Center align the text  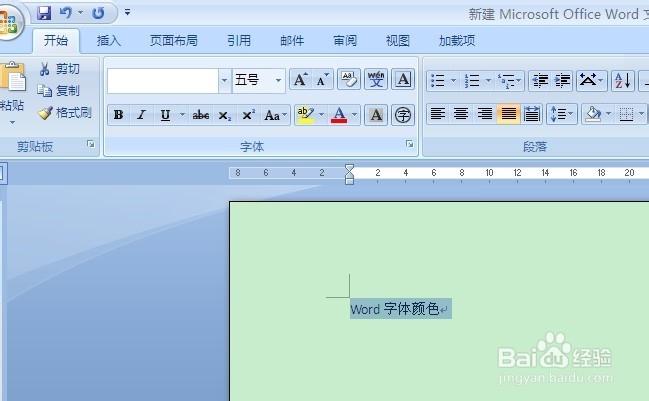(x=461, y=114)
